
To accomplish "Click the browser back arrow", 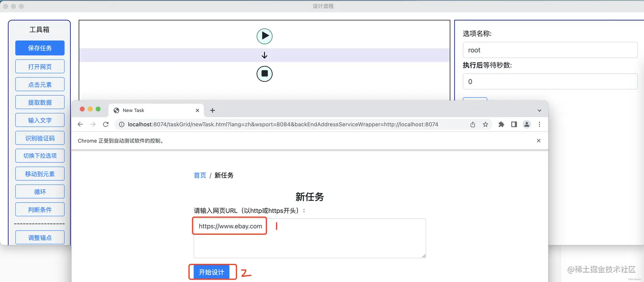I will tap(80, 124).
